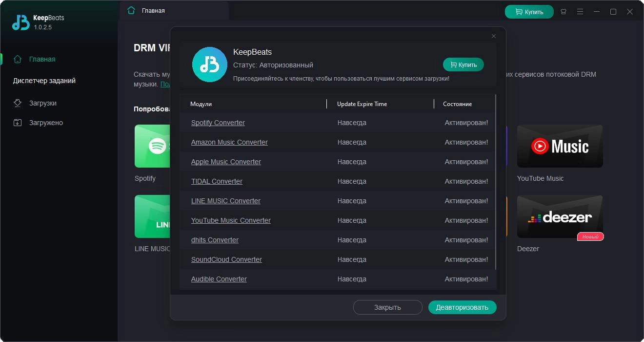
Task: Click Навсегда in the Amazon Music Converter row
Action: [x=352, y=142]
